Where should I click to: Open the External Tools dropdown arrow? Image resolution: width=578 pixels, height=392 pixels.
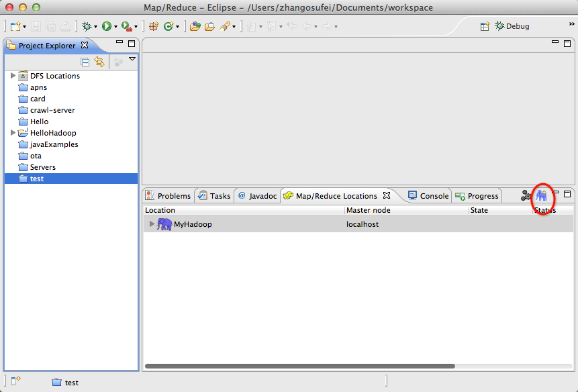click(136, 27)
